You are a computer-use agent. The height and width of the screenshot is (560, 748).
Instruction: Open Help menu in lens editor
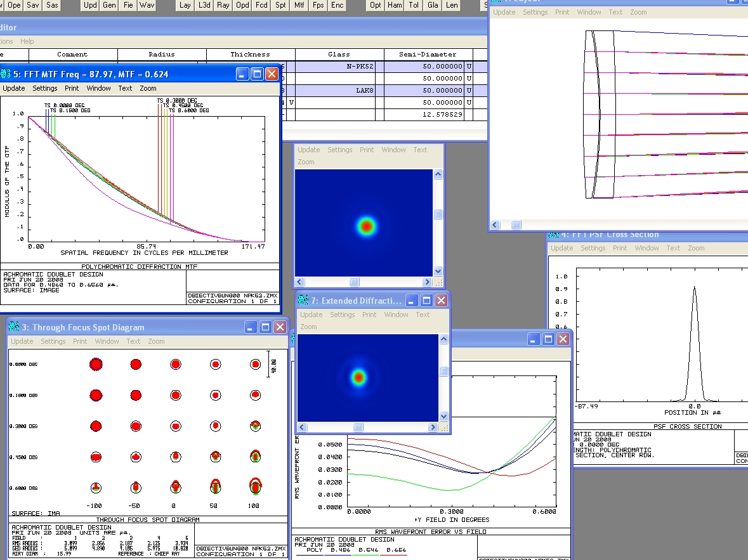[27, 41]
